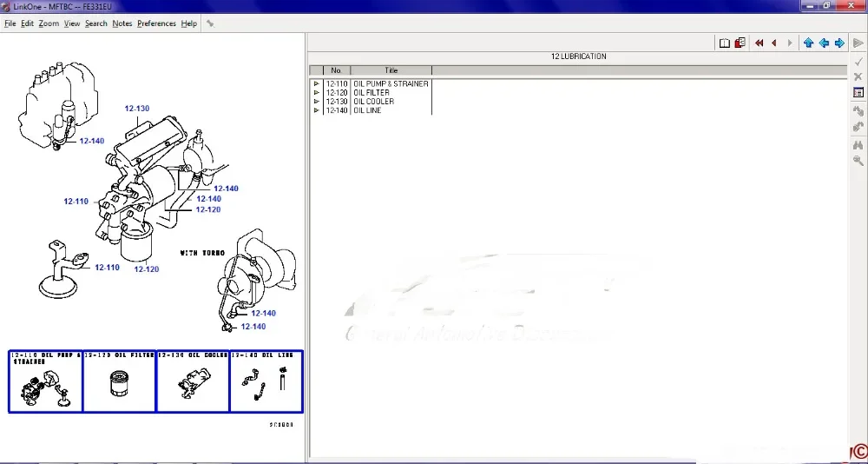Open the Search menu
This screenshot has width=868, height=464.
tap(95, 23)
